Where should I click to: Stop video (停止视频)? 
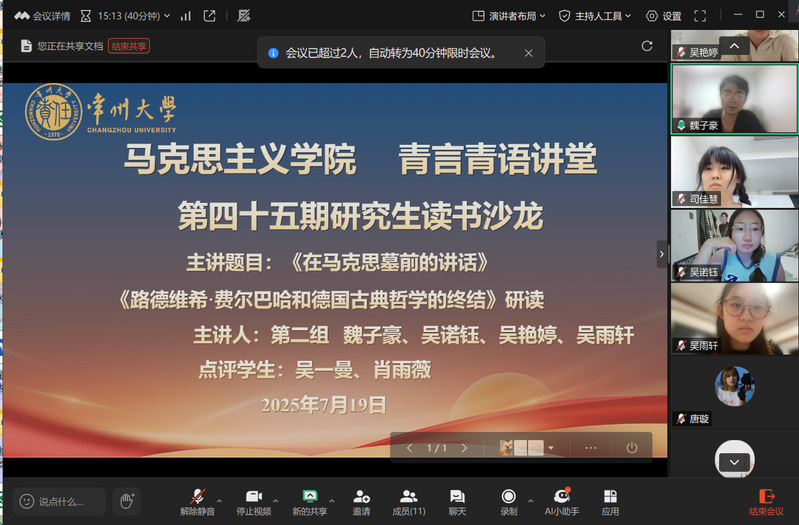(253, 502)
